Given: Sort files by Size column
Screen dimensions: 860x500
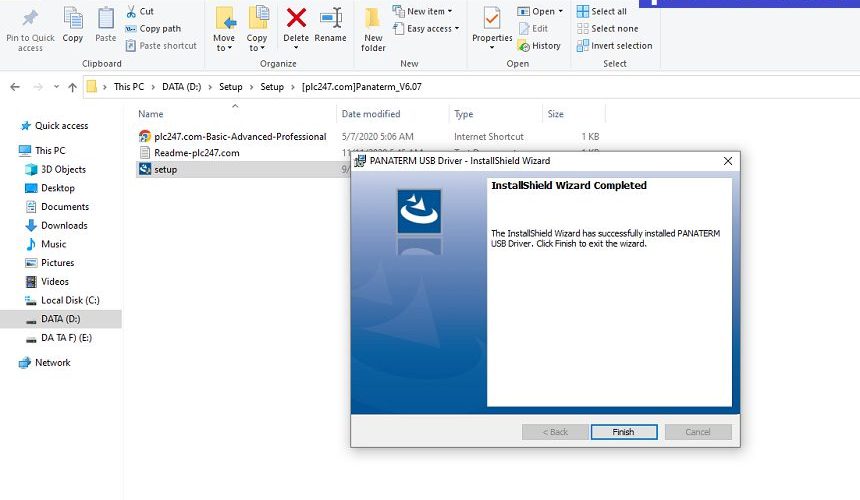Looking at the screenshot, I should pos(555,114).
